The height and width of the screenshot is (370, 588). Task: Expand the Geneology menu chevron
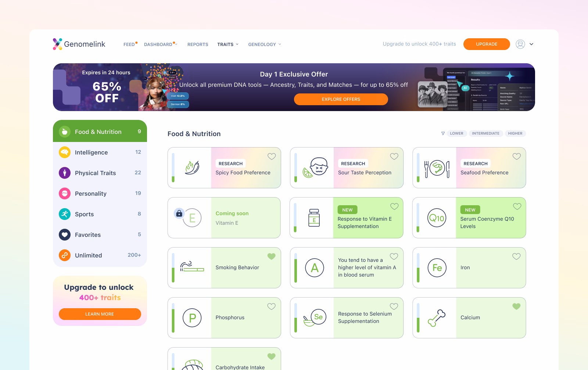coord(280,44)
